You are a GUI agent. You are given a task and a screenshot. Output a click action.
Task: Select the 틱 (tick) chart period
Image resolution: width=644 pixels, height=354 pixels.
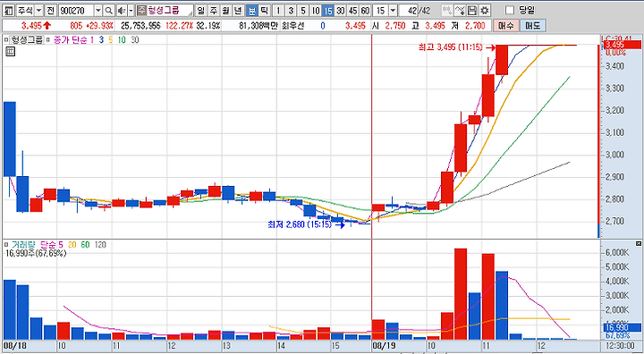264,10
